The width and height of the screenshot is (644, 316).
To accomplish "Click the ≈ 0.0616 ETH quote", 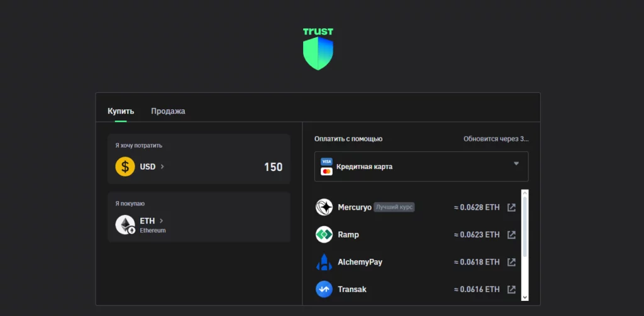I will [x=477, y=290].
